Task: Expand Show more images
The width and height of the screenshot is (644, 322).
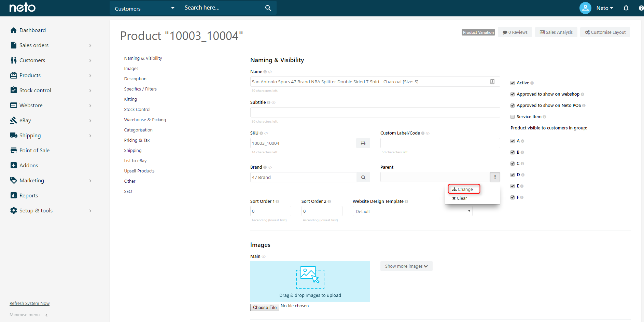Action: click(406, 266)
